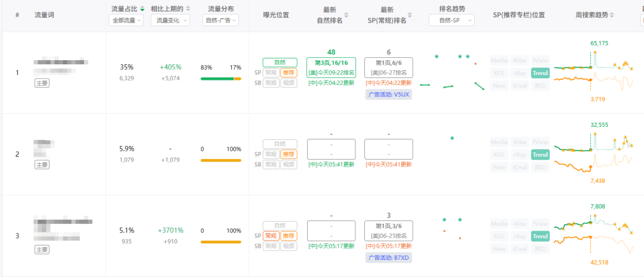
Task: Click natural rank number 48
Action: tap(332, 52)
